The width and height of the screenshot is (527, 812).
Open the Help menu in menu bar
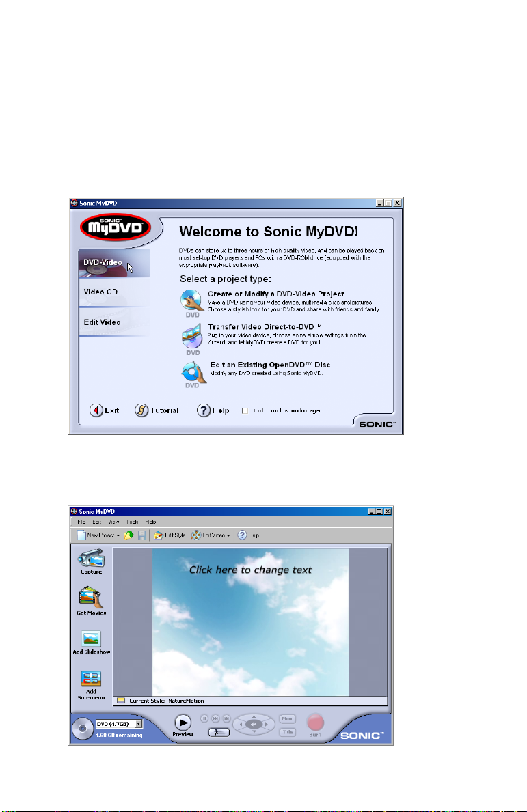click(150, 522)
